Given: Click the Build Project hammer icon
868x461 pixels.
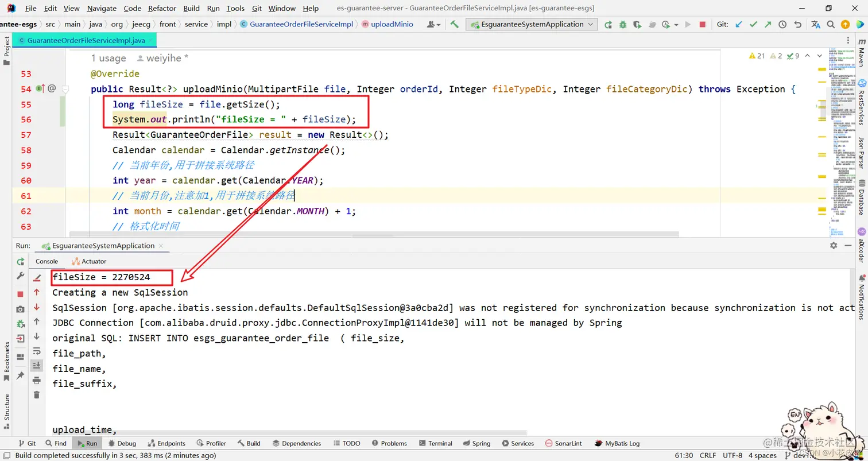Looking at the screenshot, I should [x=455, y=24].
